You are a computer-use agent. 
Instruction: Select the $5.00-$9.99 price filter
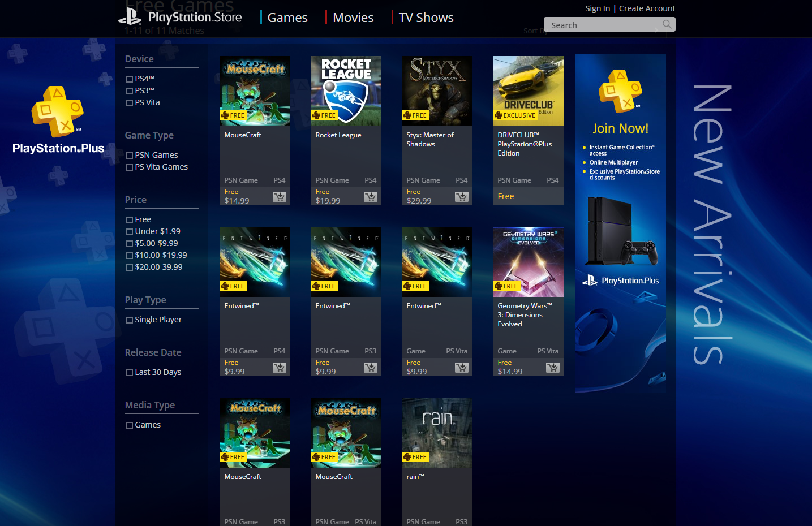tap(130, 244)
